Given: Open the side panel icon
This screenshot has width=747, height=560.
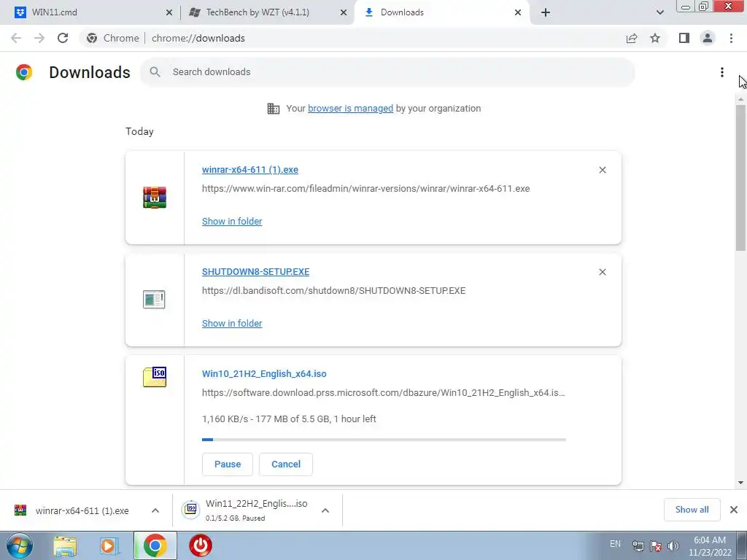Looking at the screenshot, I should [684, 38].
